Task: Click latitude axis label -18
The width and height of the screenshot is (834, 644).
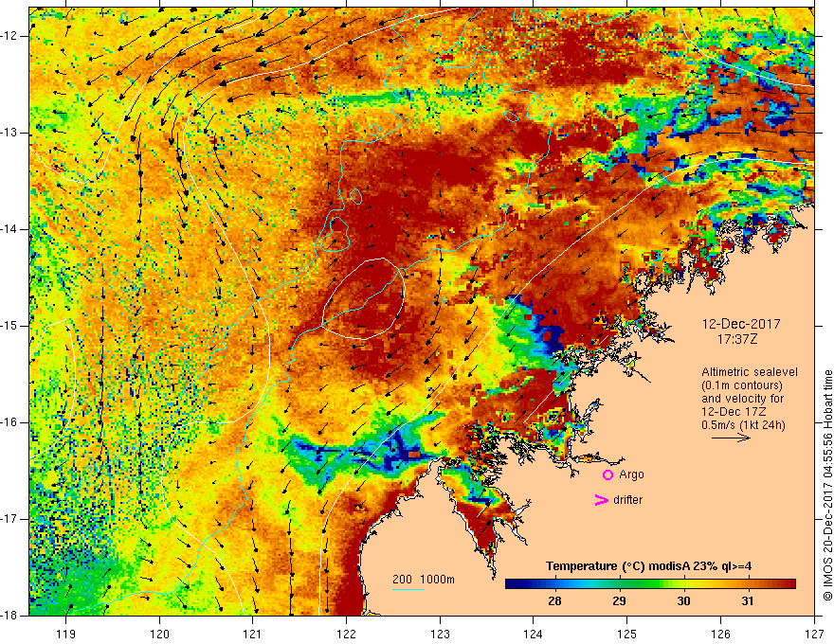Action: pyautogui.click(x=9, y=616)
